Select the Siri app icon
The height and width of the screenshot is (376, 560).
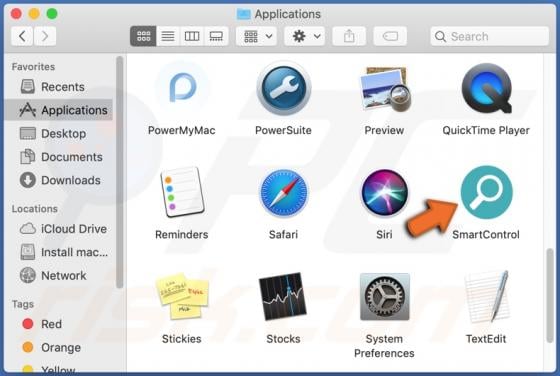tap(385, 193)
